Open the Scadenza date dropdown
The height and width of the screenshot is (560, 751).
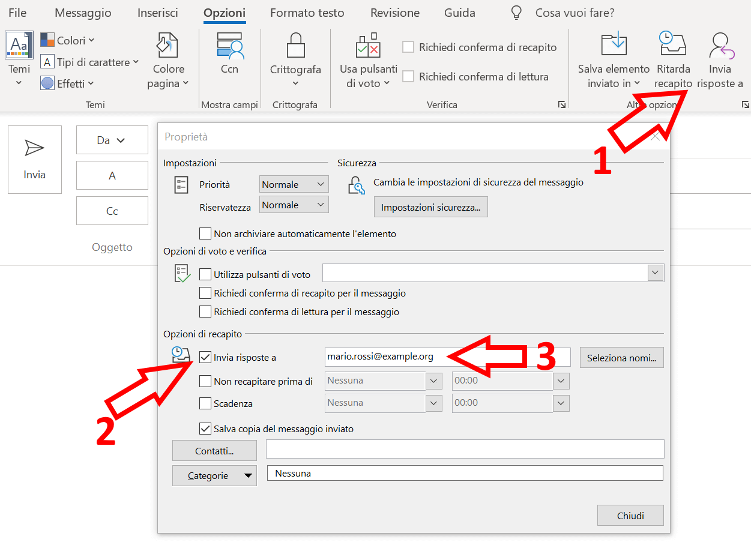[434, 403]
